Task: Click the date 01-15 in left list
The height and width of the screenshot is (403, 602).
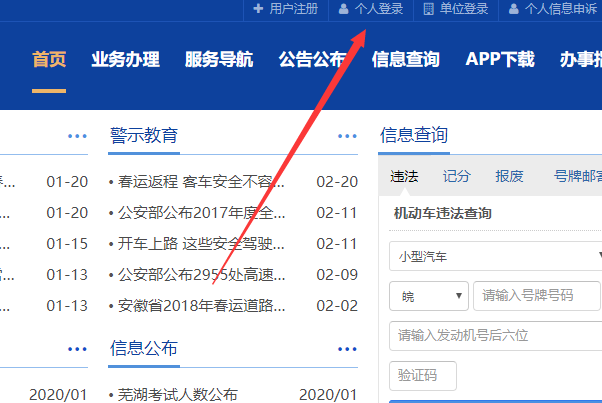Action: point(67,244)
